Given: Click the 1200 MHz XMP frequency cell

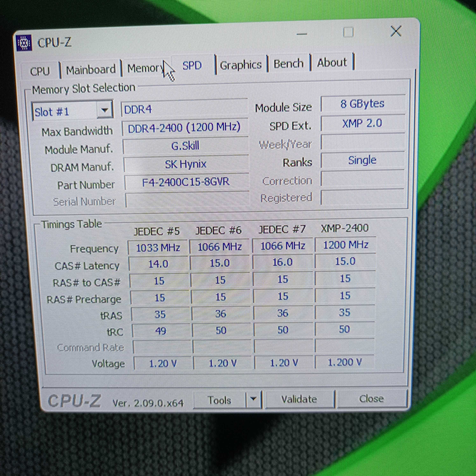Looking at the screenshot, I should (345, 245).
